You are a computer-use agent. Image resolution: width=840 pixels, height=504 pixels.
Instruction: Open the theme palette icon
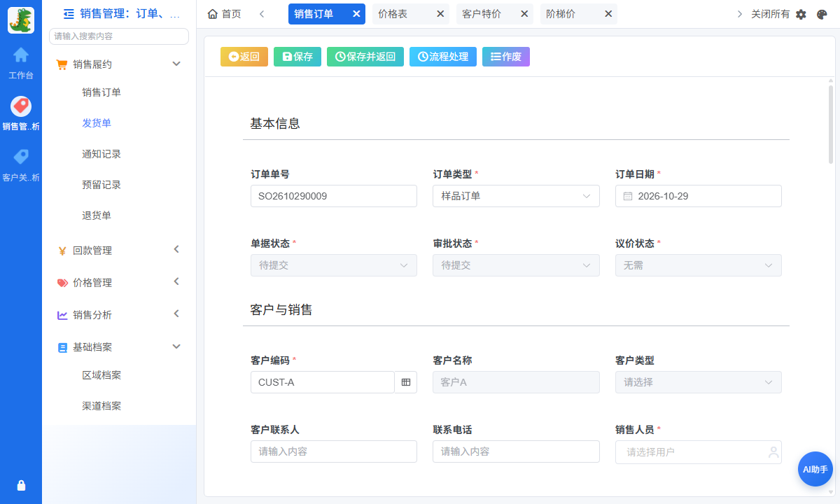822,14
